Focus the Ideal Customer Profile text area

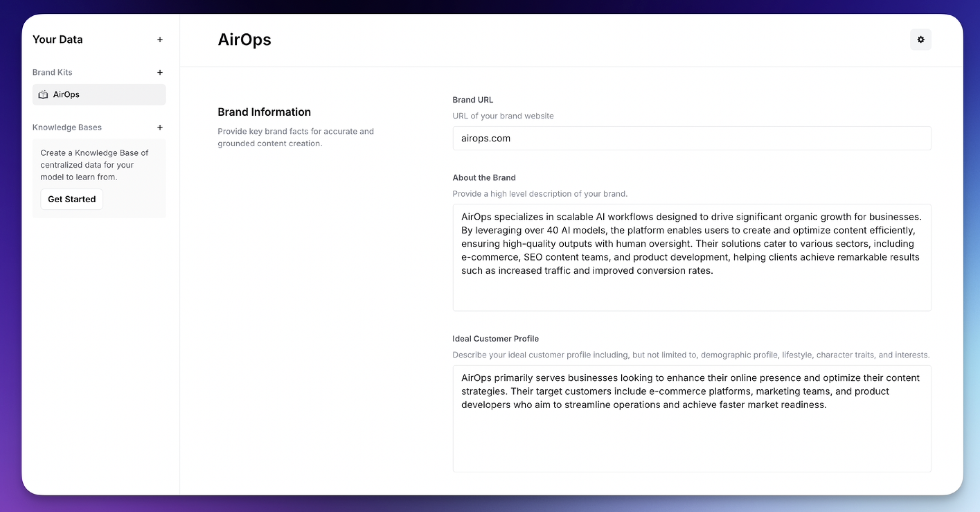click(691, 418)
